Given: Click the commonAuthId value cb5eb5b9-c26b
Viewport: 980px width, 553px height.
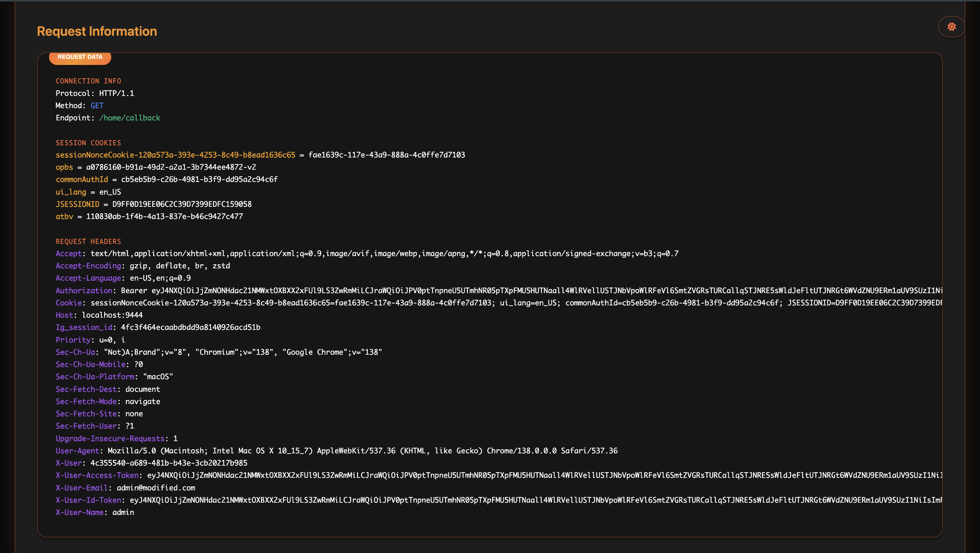Looking at the screenshot, I should pyautogui.click(x=199, y=180).
